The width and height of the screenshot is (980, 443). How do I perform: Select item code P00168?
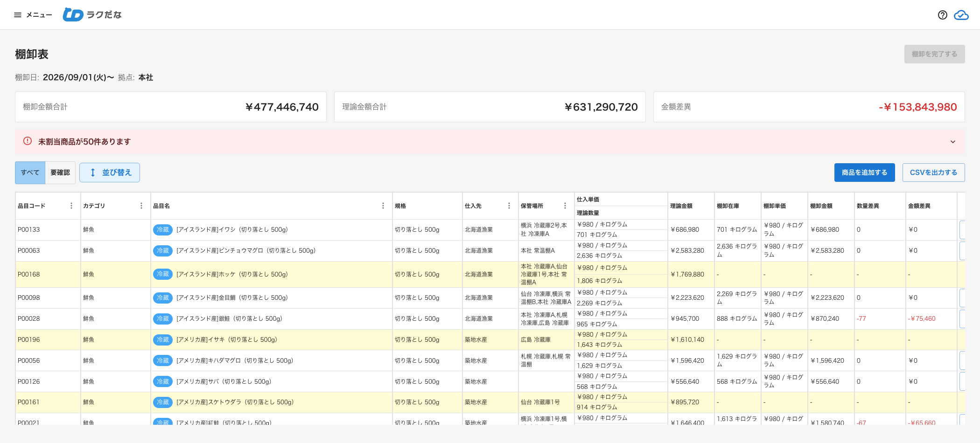pyautogui.click(x=29, y=274)
